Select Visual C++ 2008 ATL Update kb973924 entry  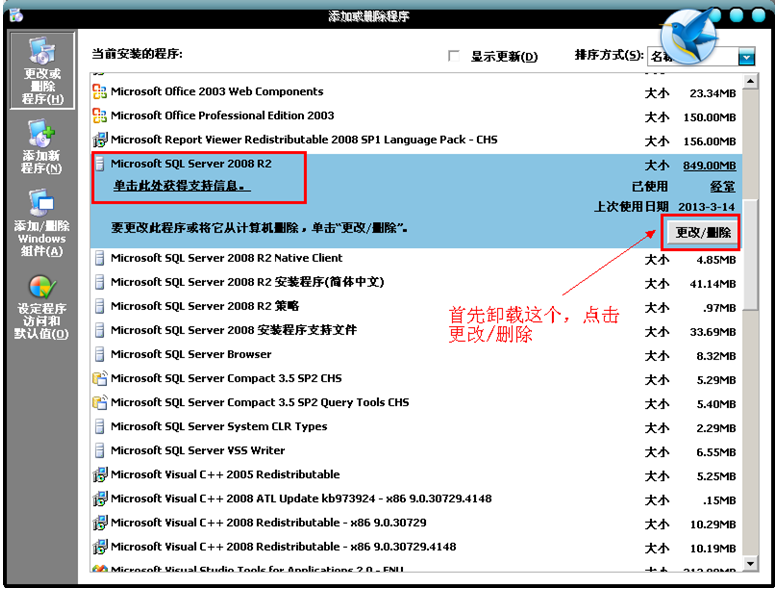coord(414,499)
